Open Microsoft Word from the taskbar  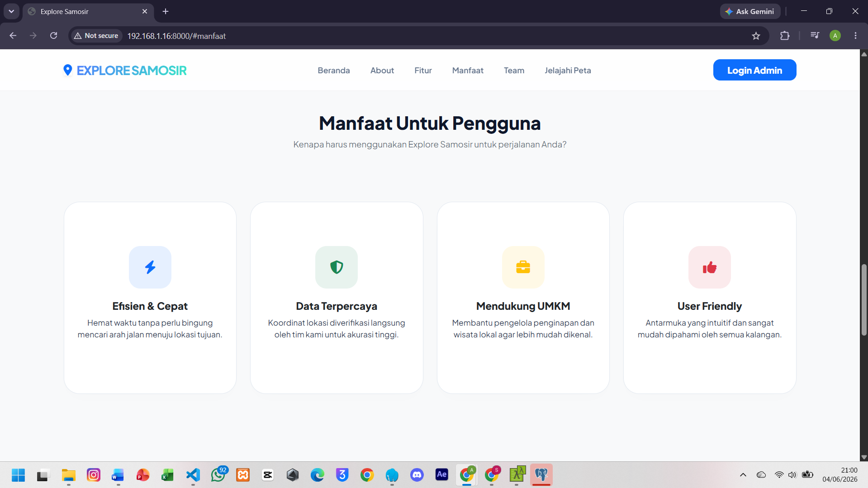point(118,475)
